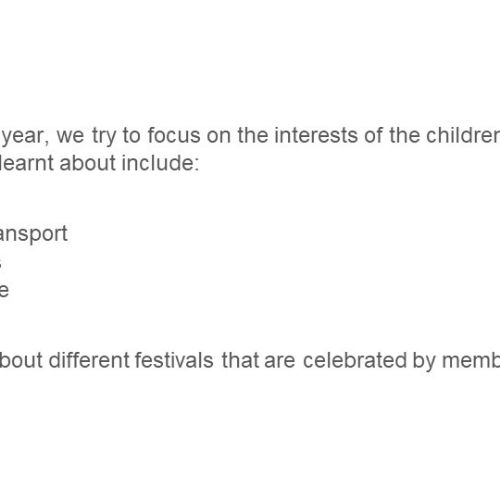Click the word "include:"
Screen dimensions: 500x500
click(160, 163)
